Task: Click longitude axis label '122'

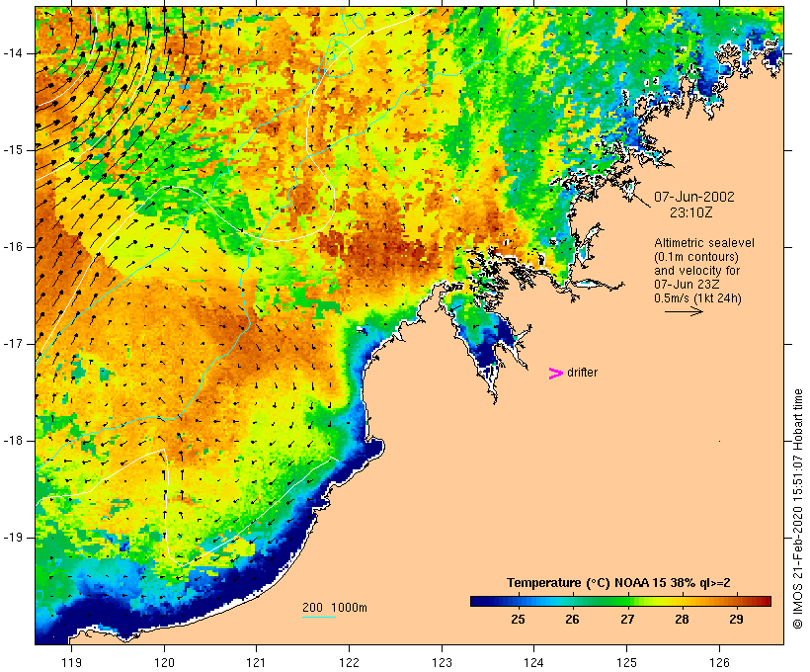Action: pyautogui.click(x=350, y=662)
